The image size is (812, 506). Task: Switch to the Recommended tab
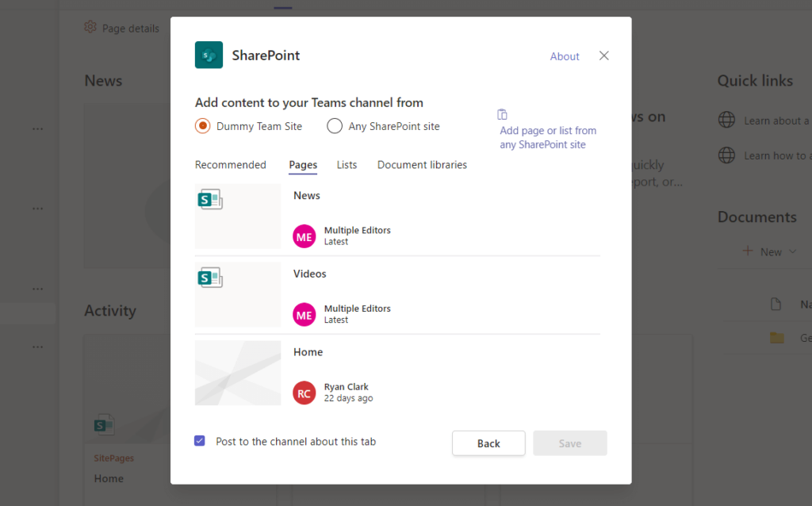(x=231, y=165)
